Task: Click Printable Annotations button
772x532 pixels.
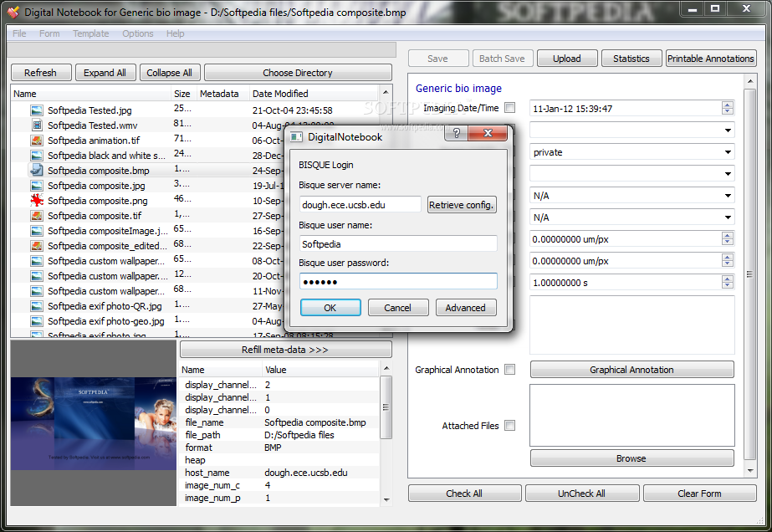Action: (x=711, y=58)
